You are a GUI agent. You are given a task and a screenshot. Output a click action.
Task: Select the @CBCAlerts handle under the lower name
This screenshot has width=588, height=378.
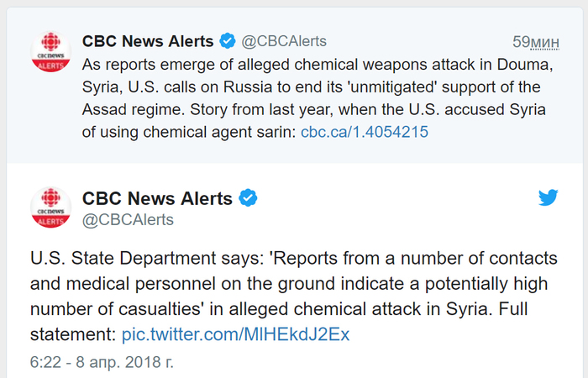pyautogui.click(x=128, y=220)
